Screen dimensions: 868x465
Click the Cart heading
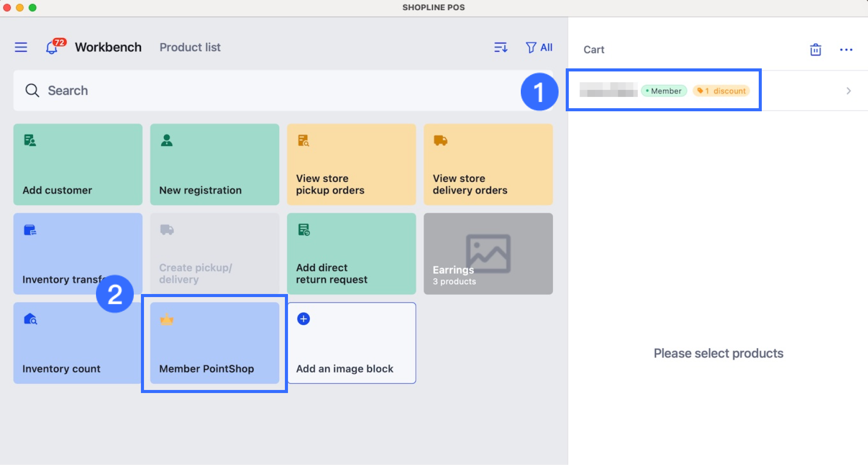[594, 50]
